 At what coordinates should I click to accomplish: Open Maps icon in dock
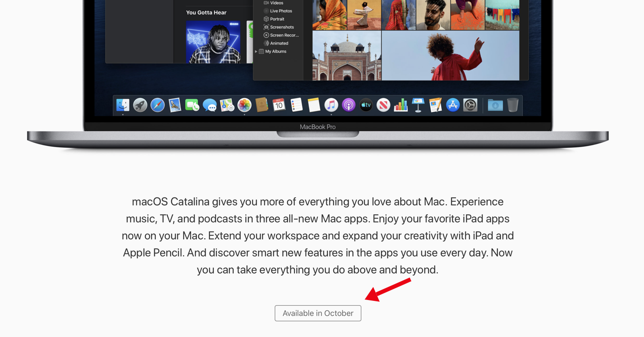point(227,105)
